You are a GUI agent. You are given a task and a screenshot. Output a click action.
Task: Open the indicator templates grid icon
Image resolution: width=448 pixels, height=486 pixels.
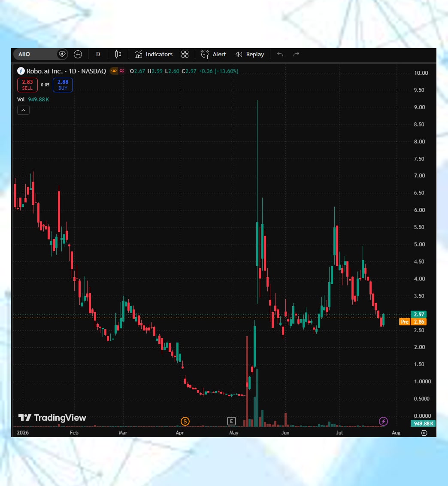[x=185, y=54]
